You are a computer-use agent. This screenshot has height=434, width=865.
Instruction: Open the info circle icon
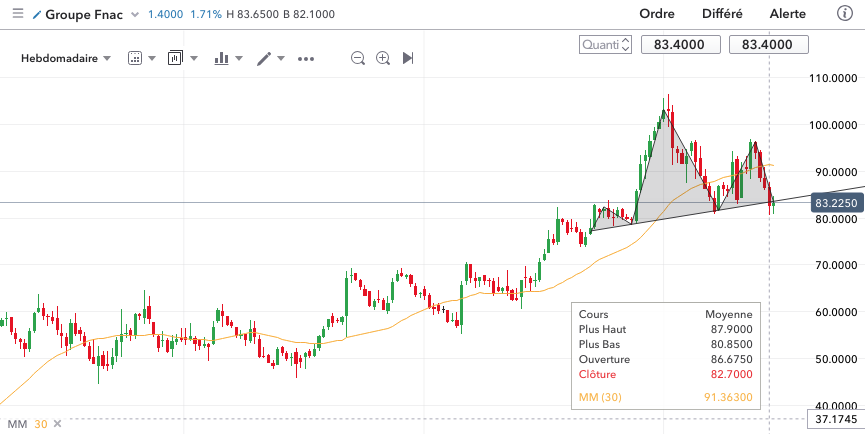pos(845,14)
